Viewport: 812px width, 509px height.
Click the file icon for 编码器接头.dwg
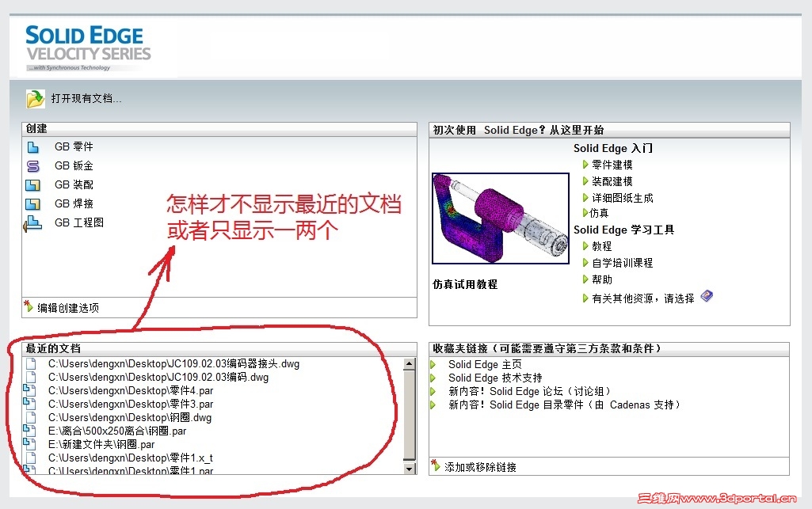(x=31, y=363)
